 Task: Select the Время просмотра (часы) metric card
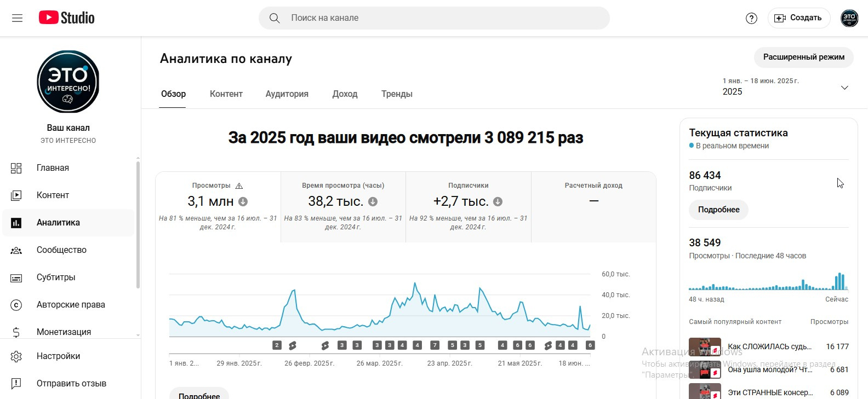pyautogui.click(x=343, y=207)
